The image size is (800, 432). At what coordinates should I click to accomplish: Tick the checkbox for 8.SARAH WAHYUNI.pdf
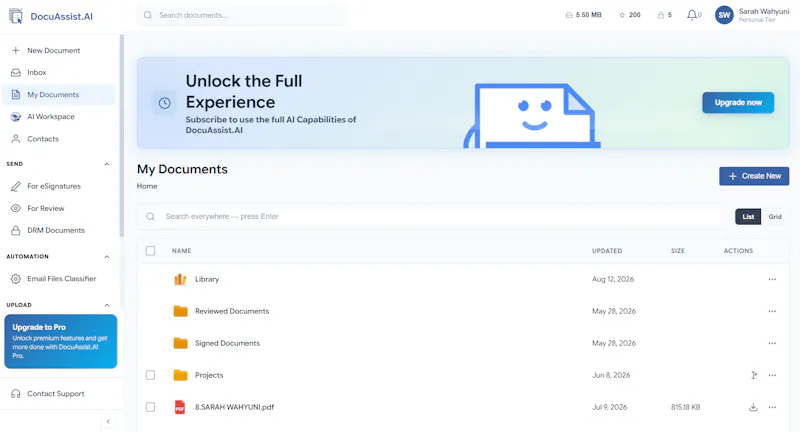point(150,407)
